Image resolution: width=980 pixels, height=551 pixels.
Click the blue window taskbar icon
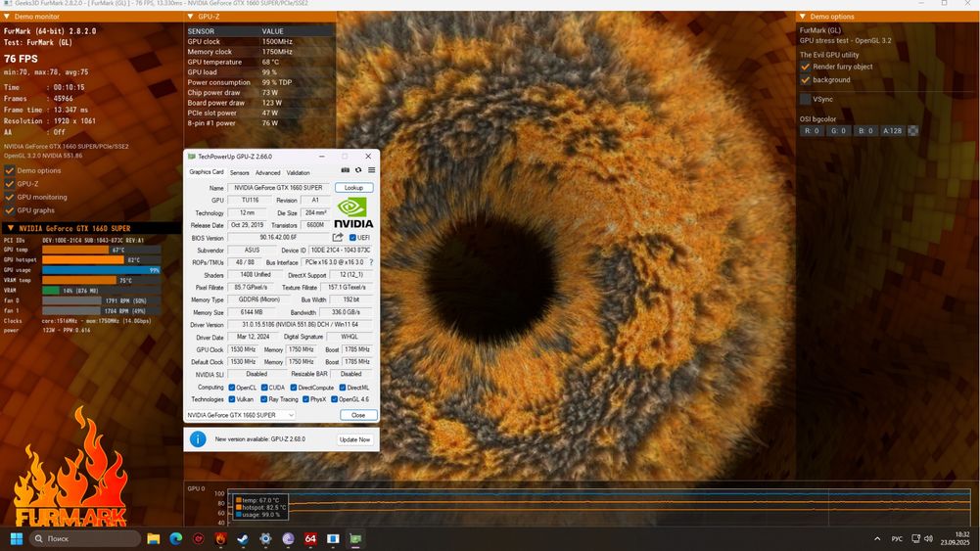(333, 538)
